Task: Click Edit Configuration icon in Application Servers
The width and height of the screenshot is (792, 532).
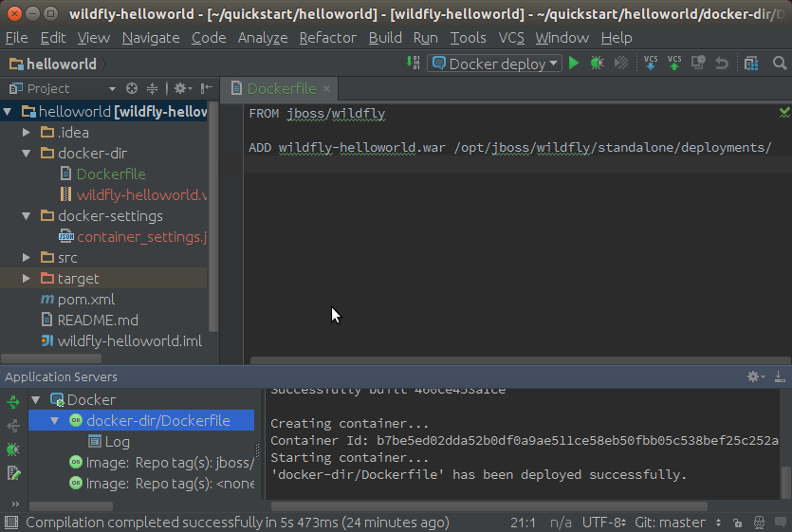Action: click(x=13, y=472)
